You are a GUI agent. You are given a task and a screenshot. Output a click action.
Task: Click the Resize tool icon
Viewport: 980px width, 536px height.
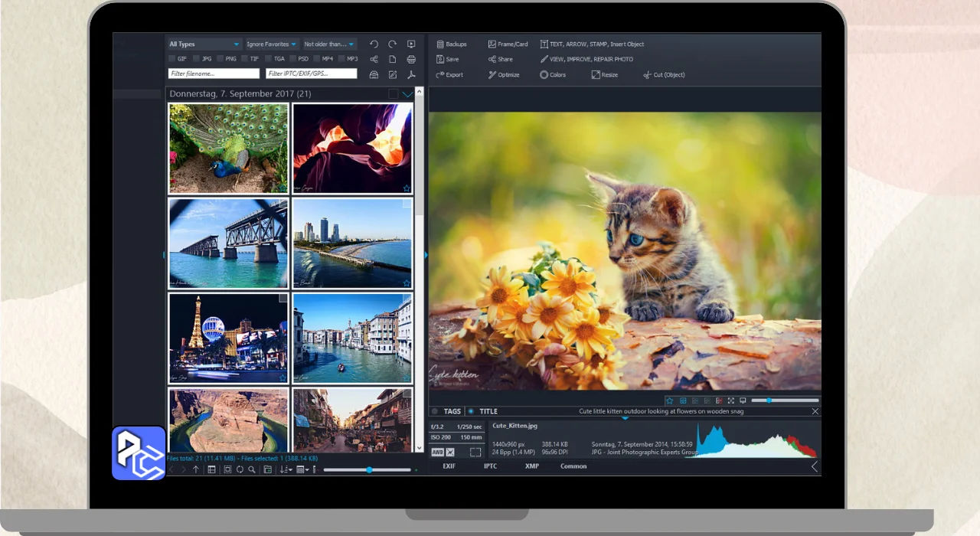(596, 75)
